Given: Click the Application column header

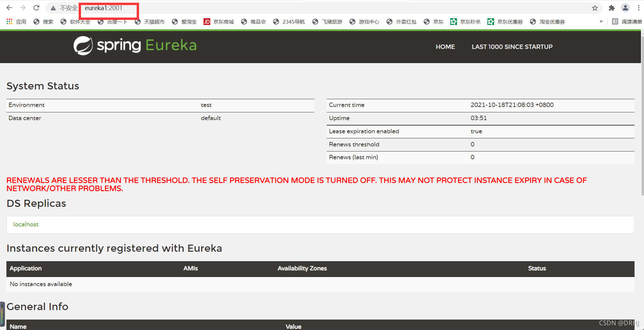Looking at the screenshot, I should pos(26,268).
